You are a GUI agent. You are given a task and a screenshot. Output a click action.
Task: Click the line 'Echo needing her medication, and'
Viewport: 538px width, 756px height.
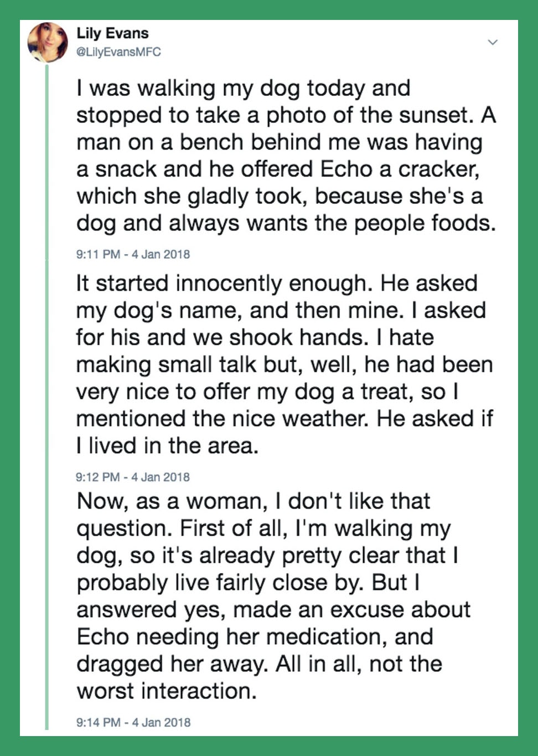coord(255,636)
